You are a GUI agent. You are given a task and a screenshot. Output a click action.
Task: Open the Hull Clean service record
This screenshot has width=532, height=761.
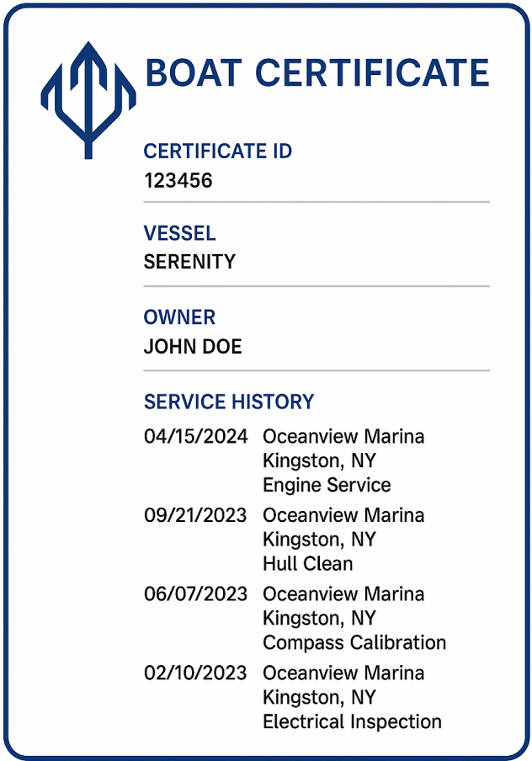(x=307, y=563)
